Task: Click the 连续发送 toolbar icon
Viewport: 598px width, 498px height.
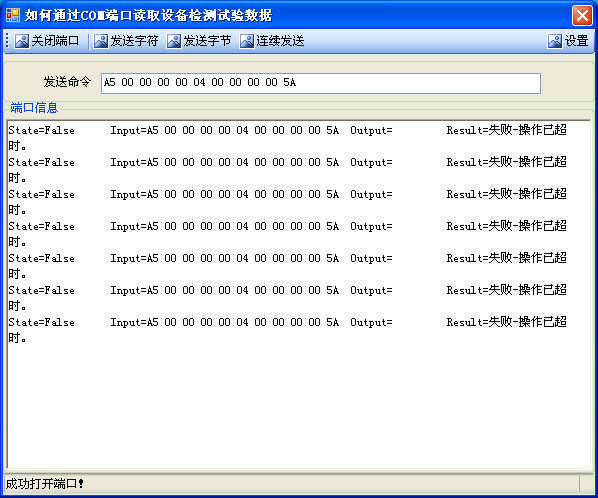Action: pyautogui.click(x=247, y=41)
